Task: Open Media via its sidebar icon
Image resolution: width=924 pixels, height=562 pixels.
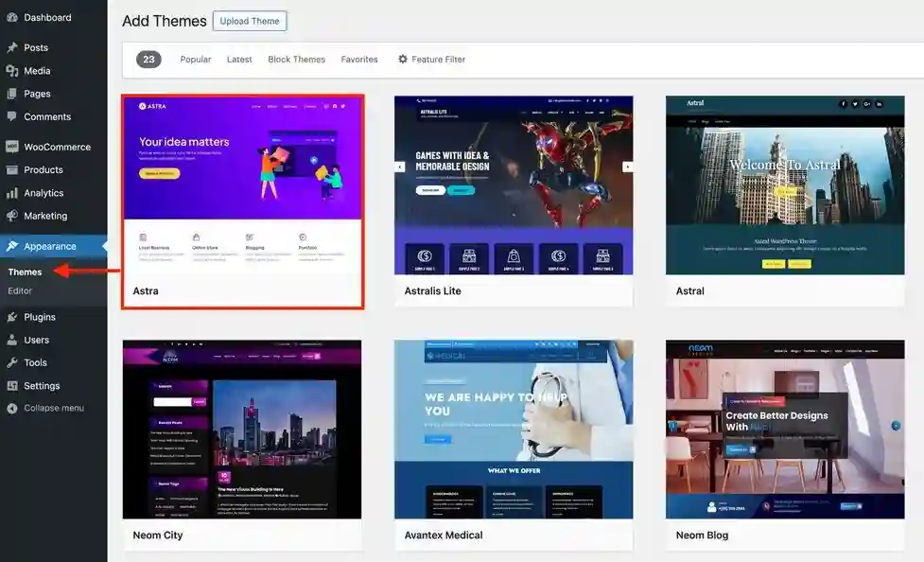Action: 11,71
